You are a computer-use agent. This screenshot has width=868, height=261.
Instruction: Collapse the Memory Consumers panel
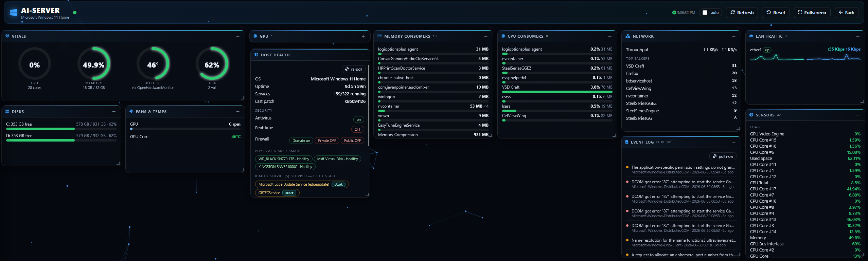click(486, 36)
